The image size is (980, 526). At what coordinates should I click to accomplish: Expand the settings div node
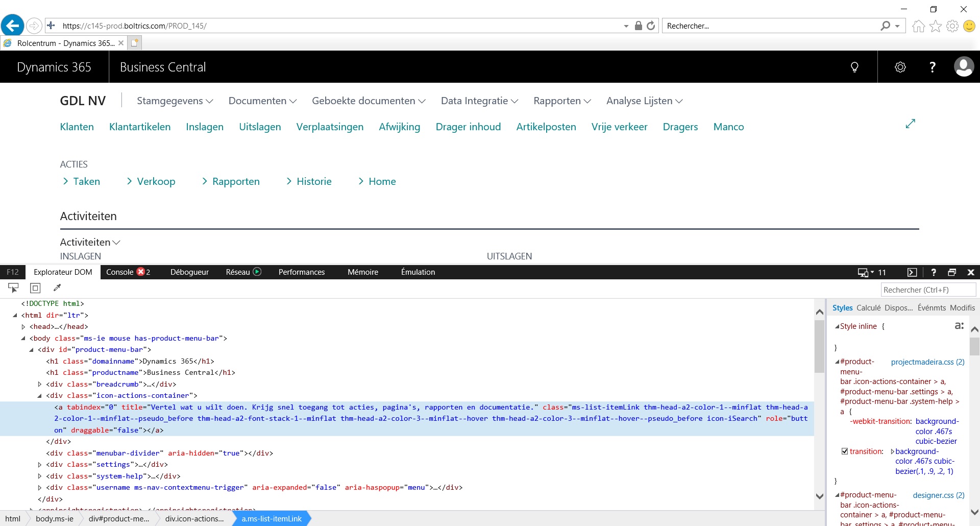[39, 465]
